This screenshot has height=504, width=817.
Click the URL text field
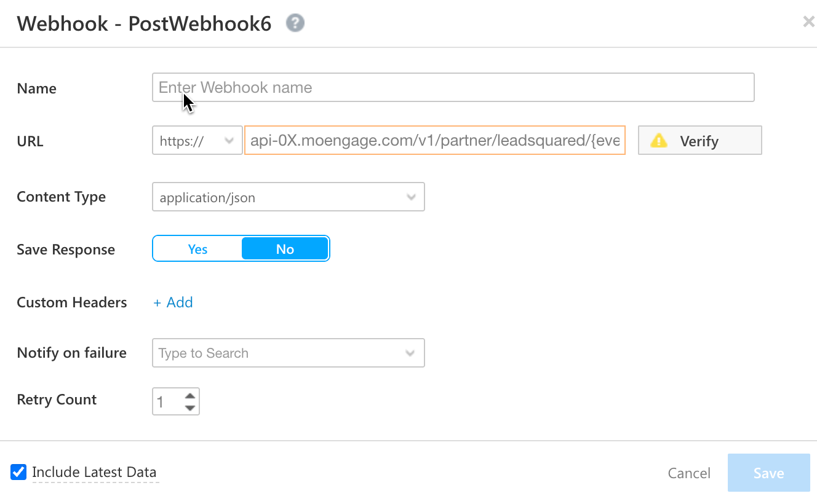tap(435, 141)
